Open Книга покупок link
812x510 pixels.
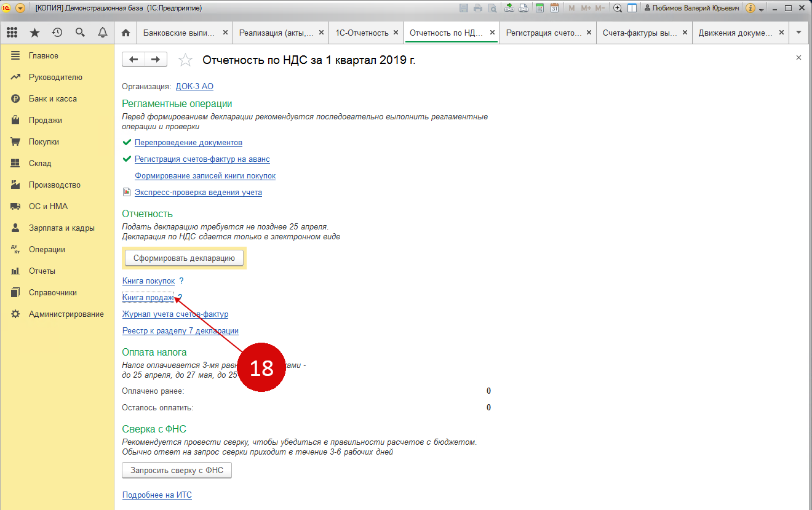pyautogui.click(x=148, y=281)
